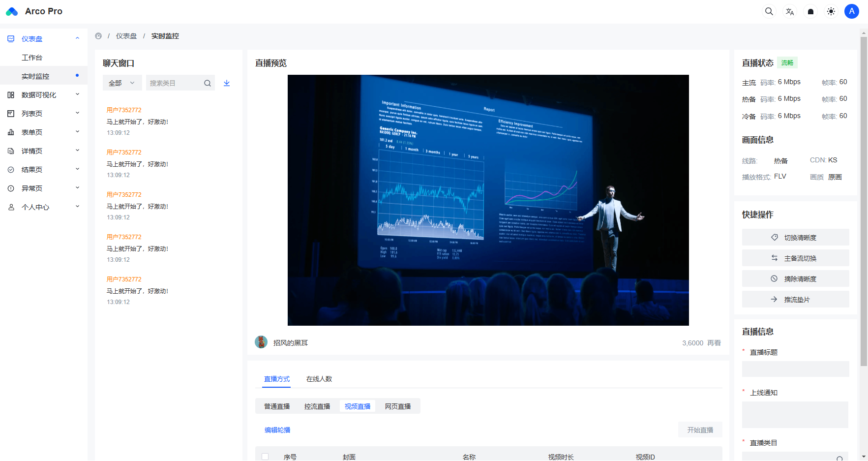868x461 pixels.
Task: Switch to the 直播方式 tab
Action: 277,379
